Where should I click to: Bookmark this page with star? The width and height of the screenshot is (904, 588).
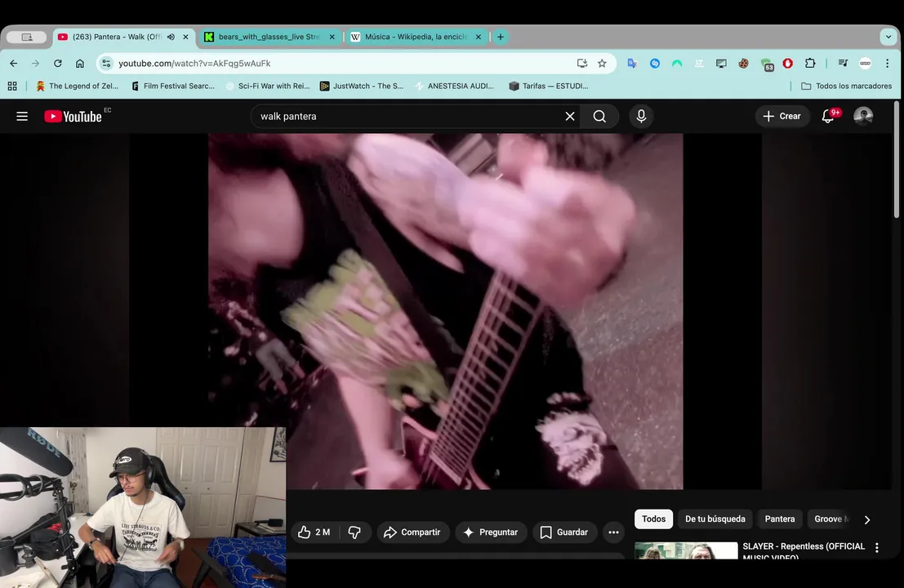pyautogui.click(x=602, y=64)
